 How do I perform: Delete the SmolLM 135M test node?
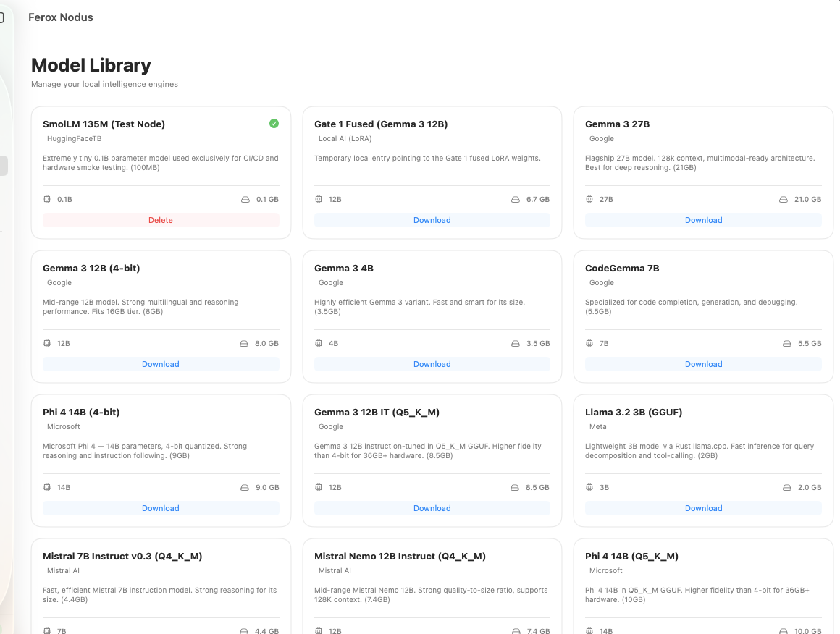click(x=160, y=220)
